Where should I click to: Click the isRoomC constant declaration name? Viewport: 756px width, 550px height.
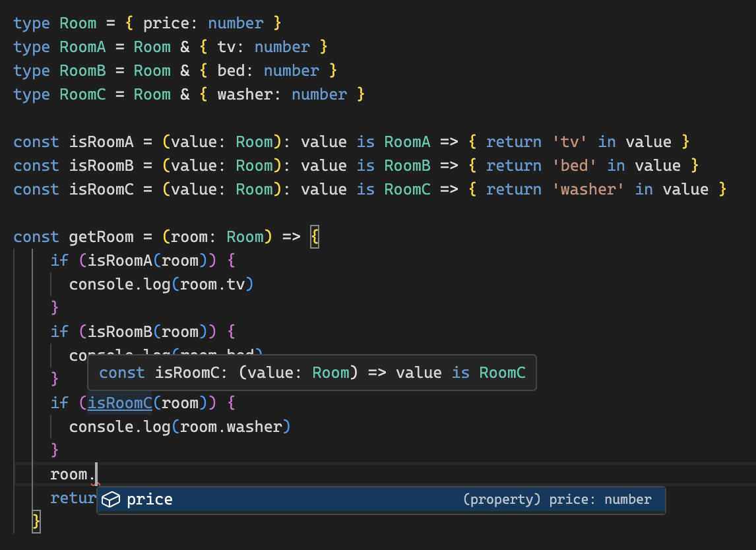[101, 189]
